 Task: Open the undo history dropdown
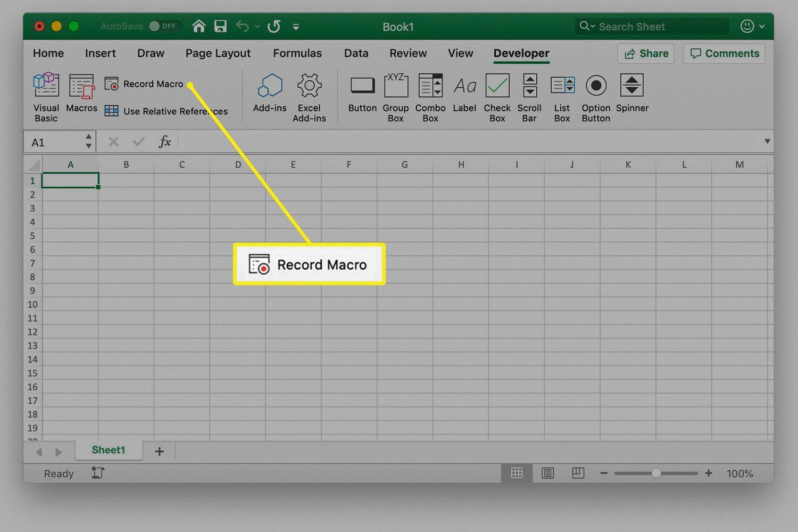257,27
